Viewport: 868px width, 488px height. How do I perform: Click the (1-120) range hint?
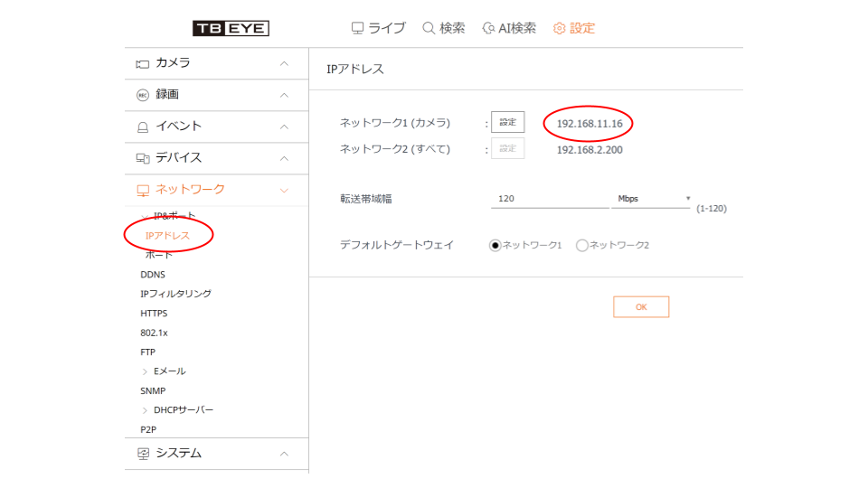pyautogui.click(x=712, y=209)
